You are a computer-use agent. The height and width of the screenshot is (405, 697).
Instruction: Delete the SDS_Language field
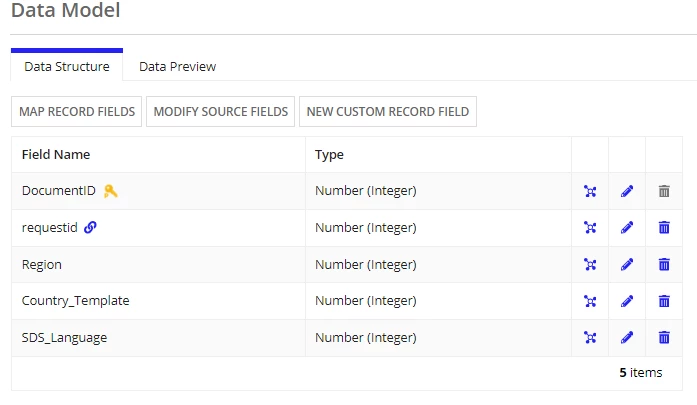click(664, 337)
